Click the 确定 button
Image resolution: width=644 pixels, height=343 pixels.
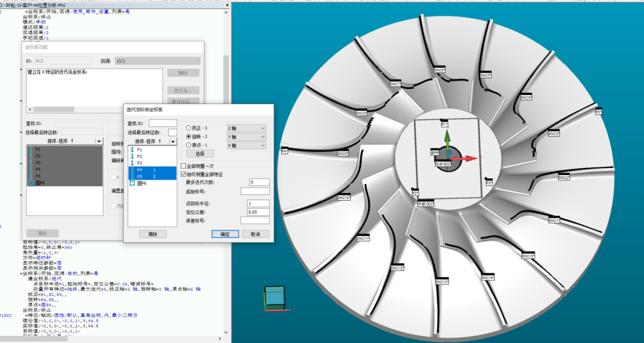225,234
